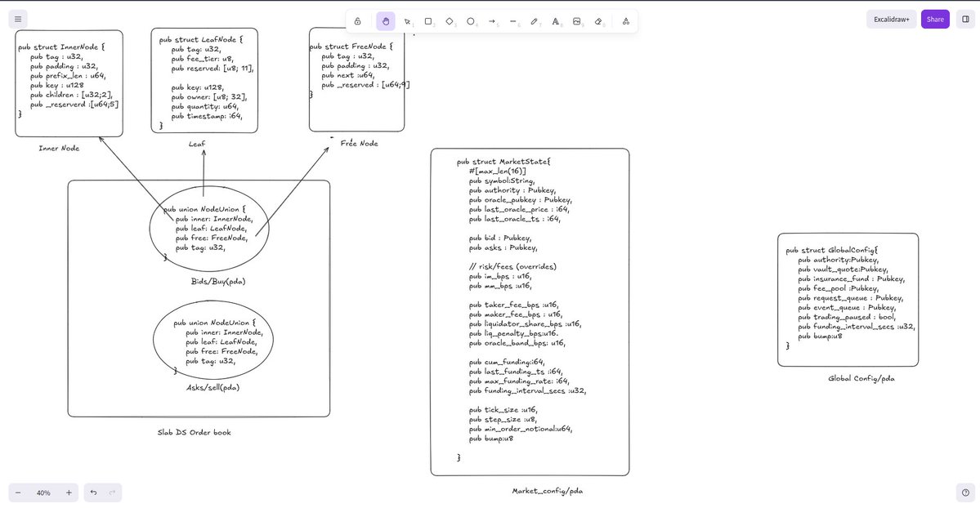Viewport: 980px width, 508px height.
Task: Select the 'Free Node' label text
Action: click(x=360, y=144)
